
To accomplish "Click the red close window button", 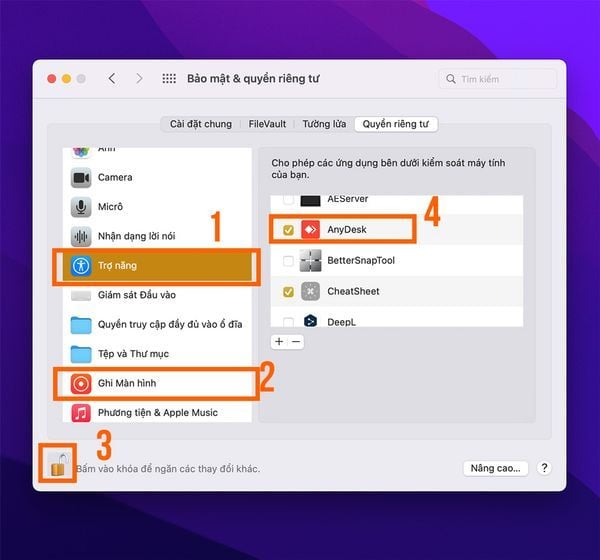I will click(x=52, y=79).
